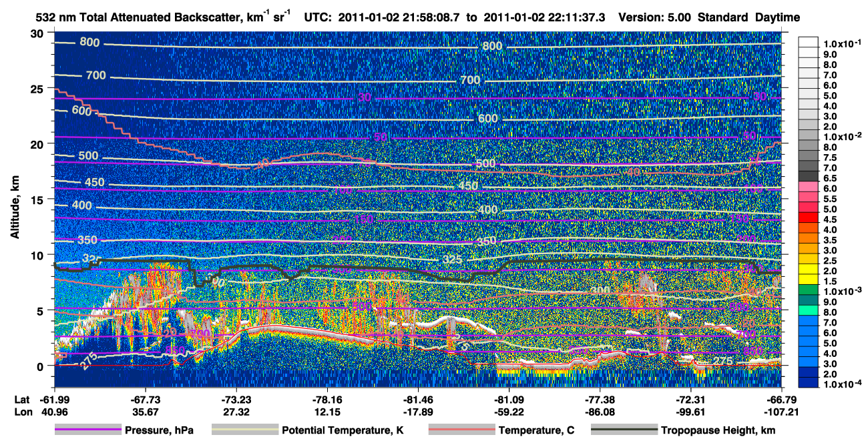This screenshot has width=868, height=445.
Task: Click latitude value -77.38
Action: tap(600, 400)
